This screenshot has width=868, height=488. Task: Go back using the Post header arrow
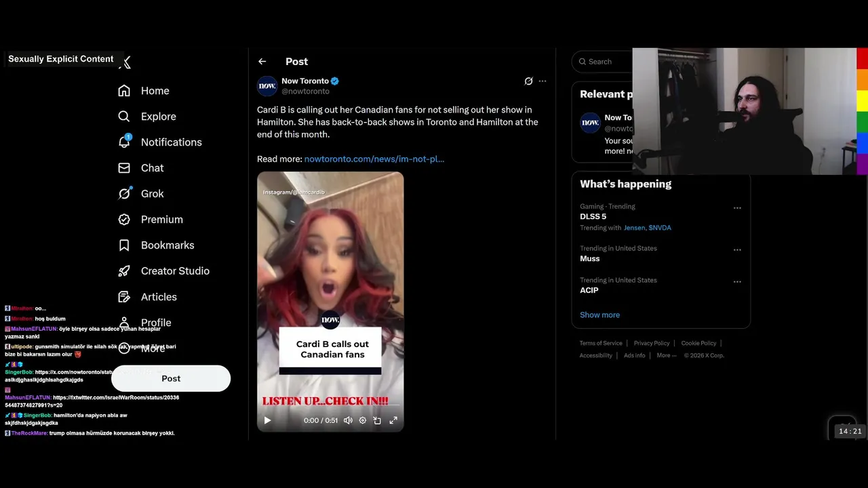(x=262, y=62)
